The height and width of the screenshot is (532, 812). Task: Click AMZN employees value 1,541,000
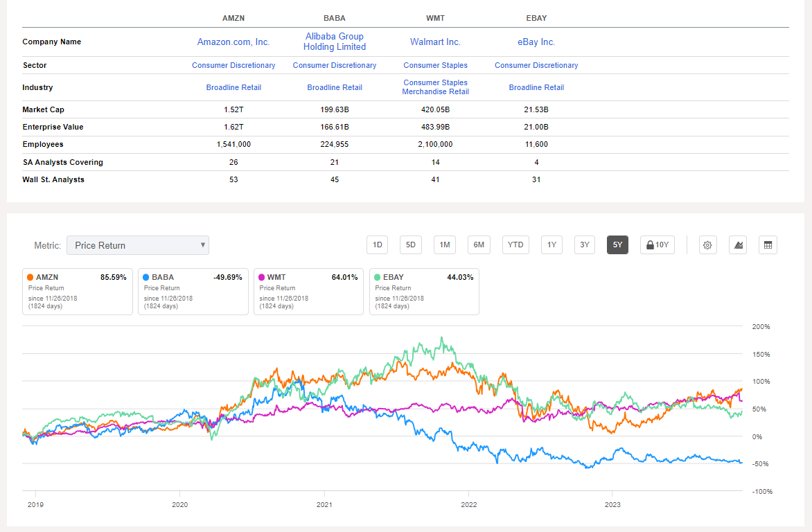pos(233,145)
